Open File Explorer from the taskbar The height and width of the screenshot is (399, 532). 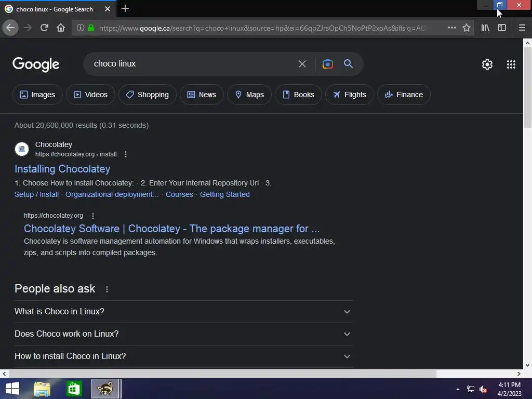tap(42, 389)
